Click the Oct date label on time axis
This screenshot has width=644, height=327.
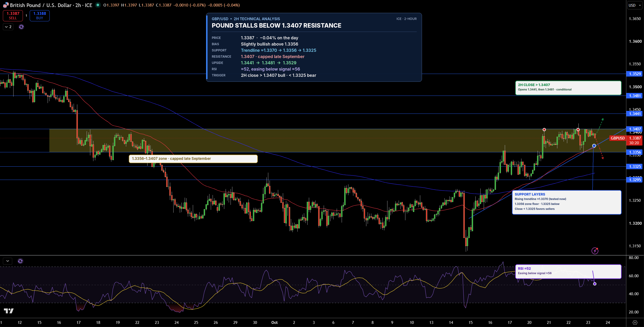click(x=275, y=322)
